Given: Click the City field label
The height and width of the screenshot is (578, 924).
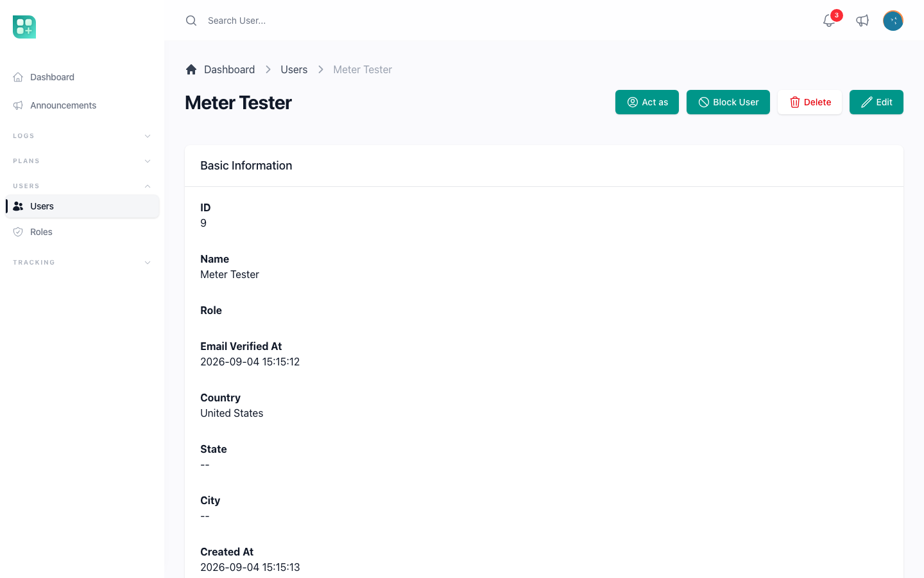Looking at the screenshot, I should (x=210, y=500).
